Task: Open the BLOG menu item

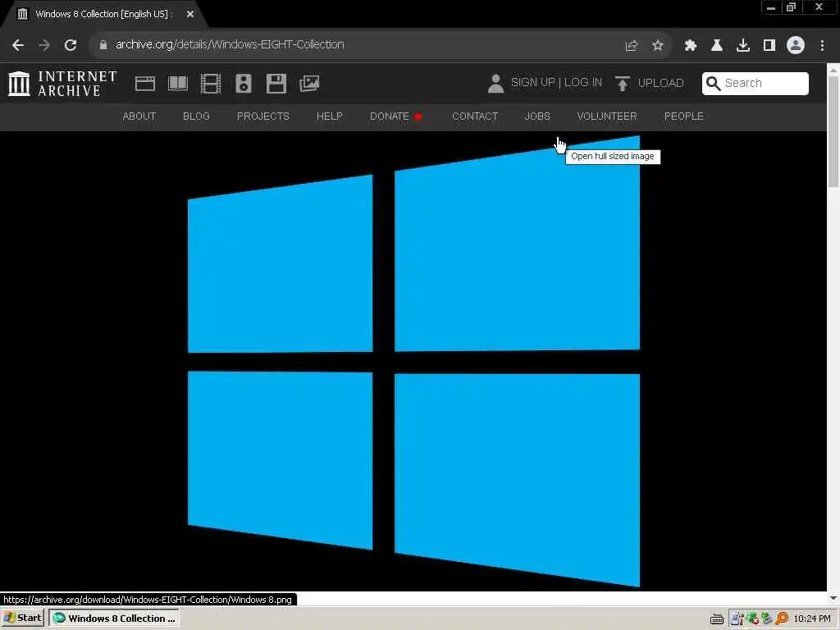Action: pos(196,116)
